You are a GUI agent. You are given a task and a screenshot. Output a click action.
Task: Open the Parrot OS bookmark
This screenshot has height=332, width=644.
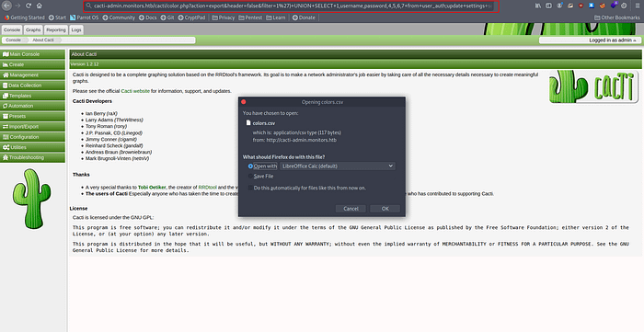point(85,17)
